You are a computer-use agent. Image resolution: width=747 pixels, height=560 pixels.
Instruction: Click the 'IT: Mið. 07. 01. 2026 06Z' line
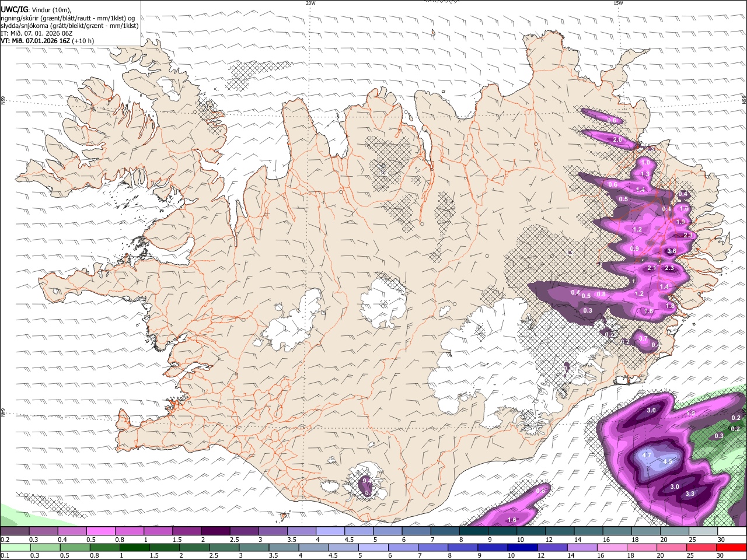(36, 33)
